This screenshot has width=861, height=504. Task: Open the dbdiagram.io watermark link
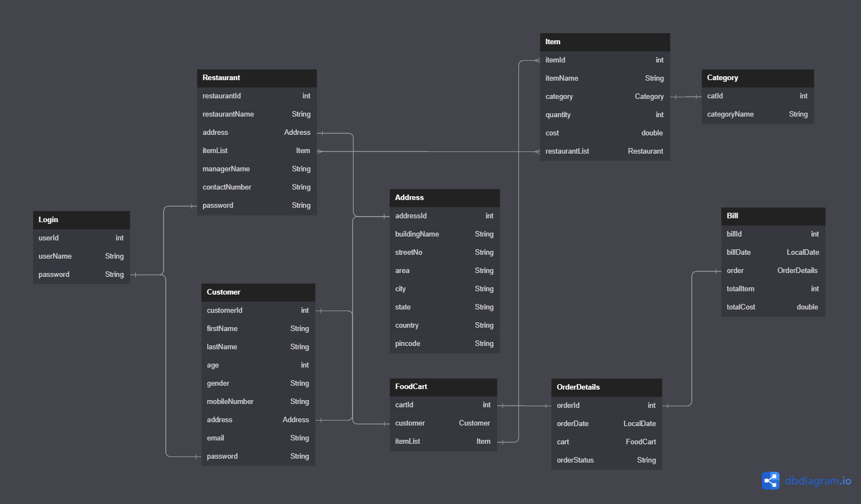(x=817, y=481)
